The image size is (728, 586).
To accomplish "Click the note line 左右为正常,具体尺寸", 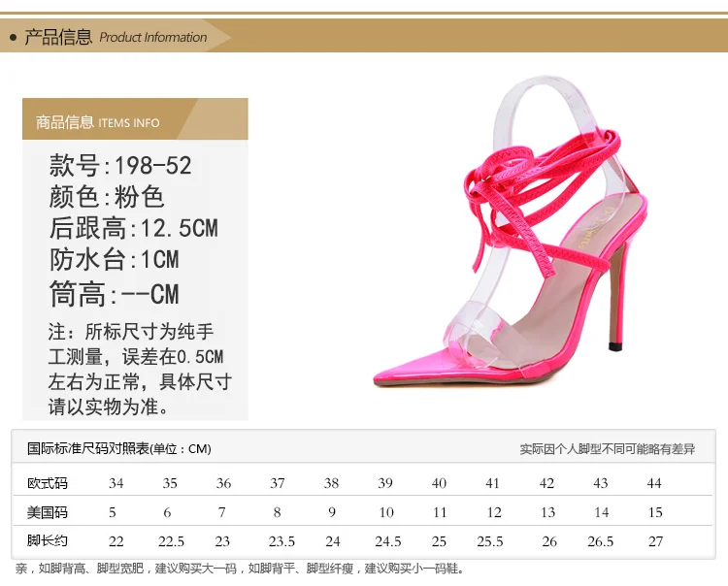I will click(x=140, y=381).
